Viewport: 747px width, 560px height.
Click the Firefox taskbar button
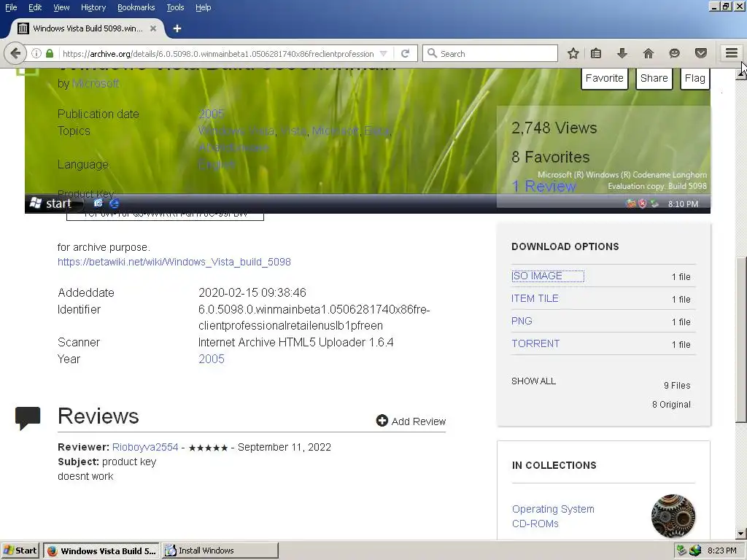pyautogui.click(x=102, y=551)
